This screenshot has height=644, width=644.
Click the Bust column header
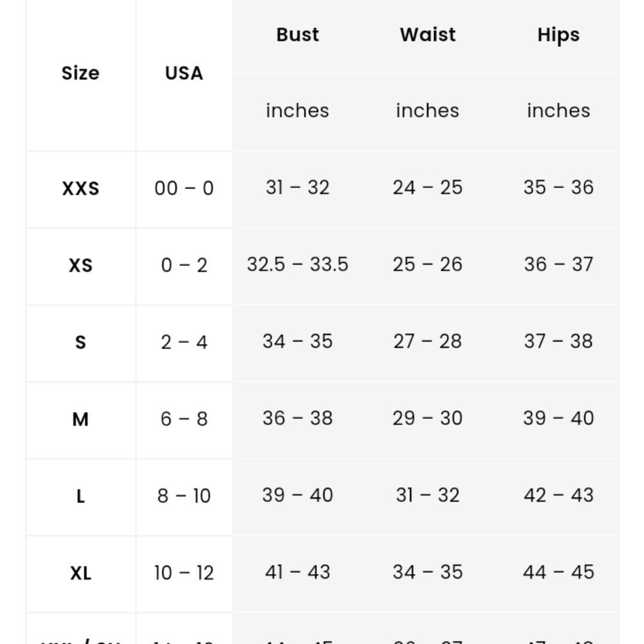point(298,35)
